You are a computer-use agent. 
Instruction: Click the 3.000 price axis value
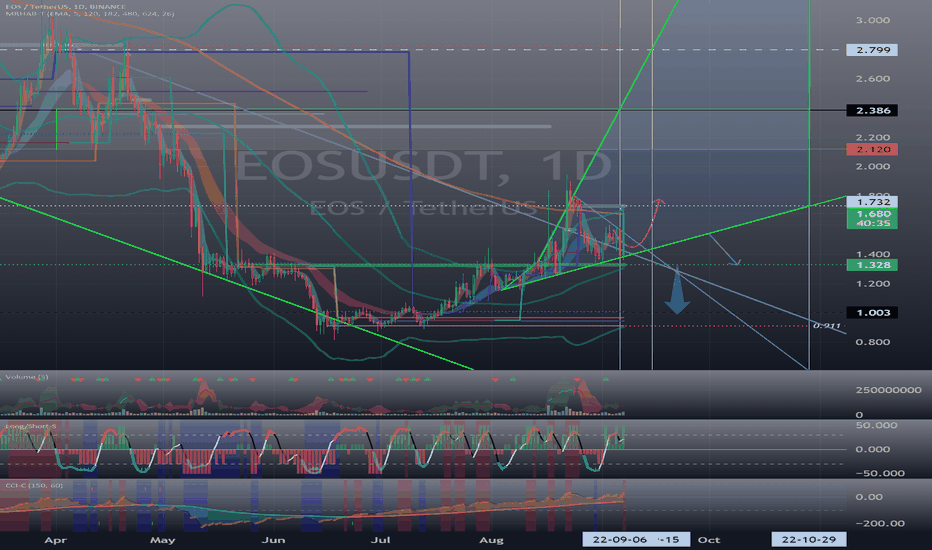tap(873, 20)
